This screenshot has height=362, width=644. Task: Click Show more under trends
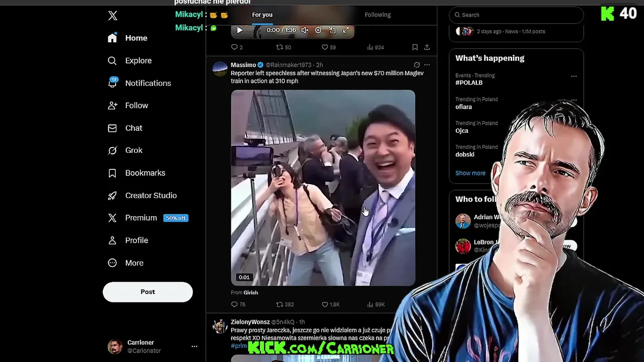[x=470, y=173]
